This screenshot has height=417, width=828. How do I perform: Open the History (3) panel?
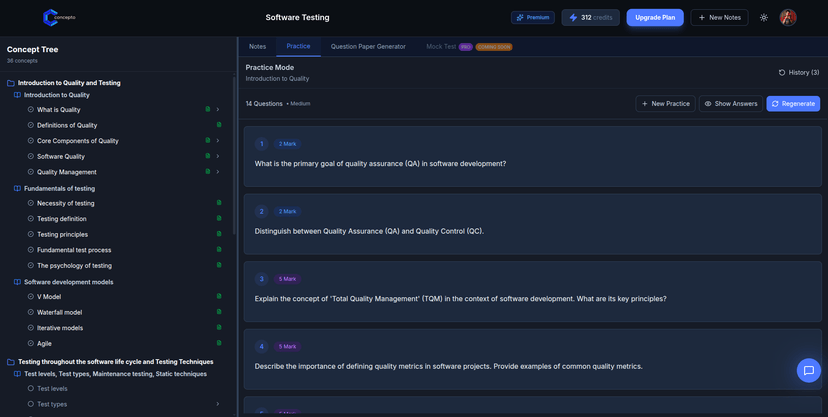pyautogui.click(x=798, y=72)
